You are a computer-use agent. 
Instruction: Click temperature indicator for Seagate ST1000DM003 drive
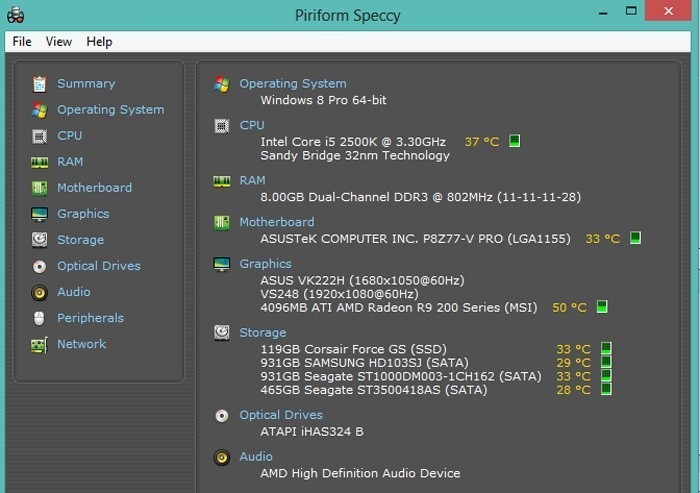point(606,375)
